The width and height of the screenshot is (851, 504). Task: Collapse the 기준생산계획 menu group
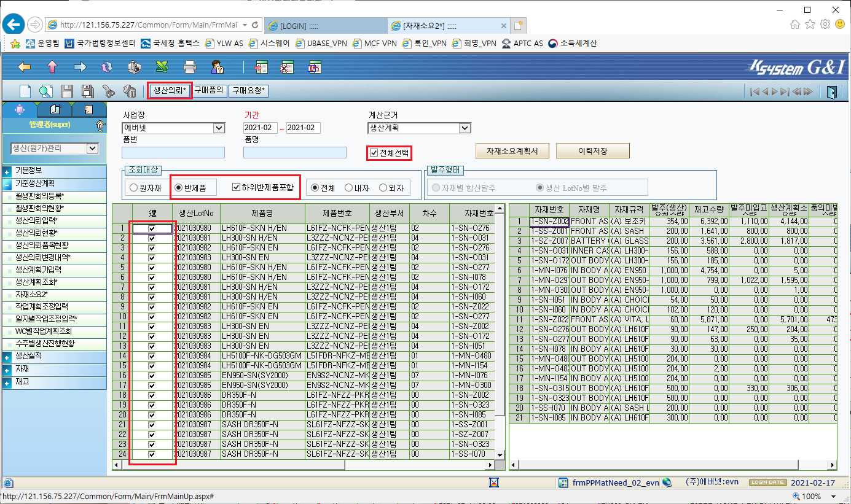(x=7, y=184)
